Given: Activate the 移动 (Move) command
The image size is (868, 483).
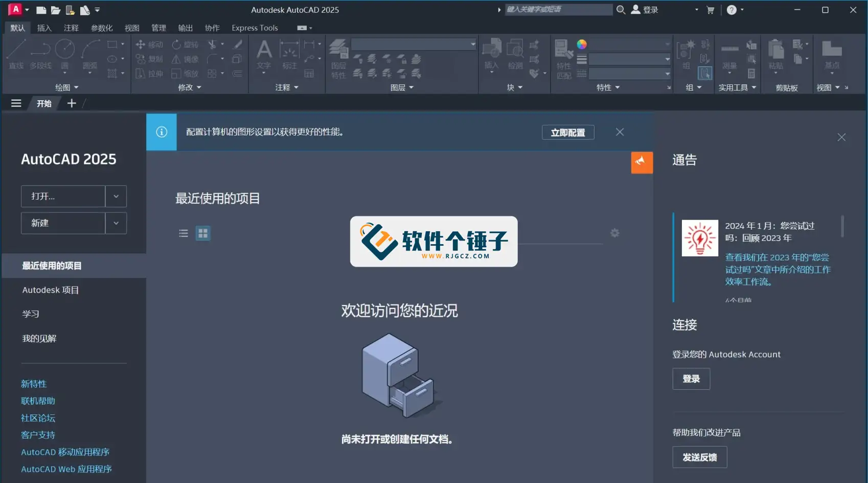Looking at the screenshot, I should coord(149,44).
